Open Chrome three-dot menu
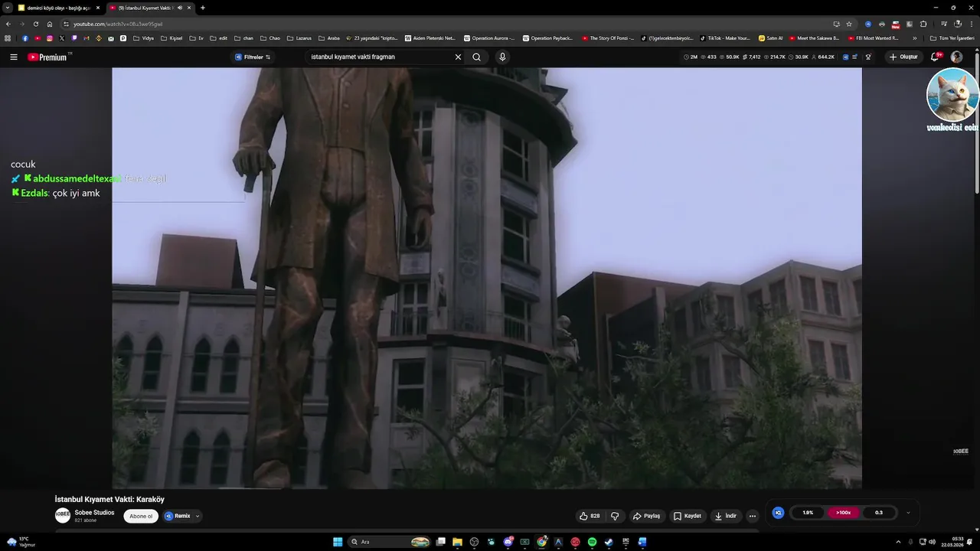The height and width of the screenshot is (551, 980). tap(972, 24)
